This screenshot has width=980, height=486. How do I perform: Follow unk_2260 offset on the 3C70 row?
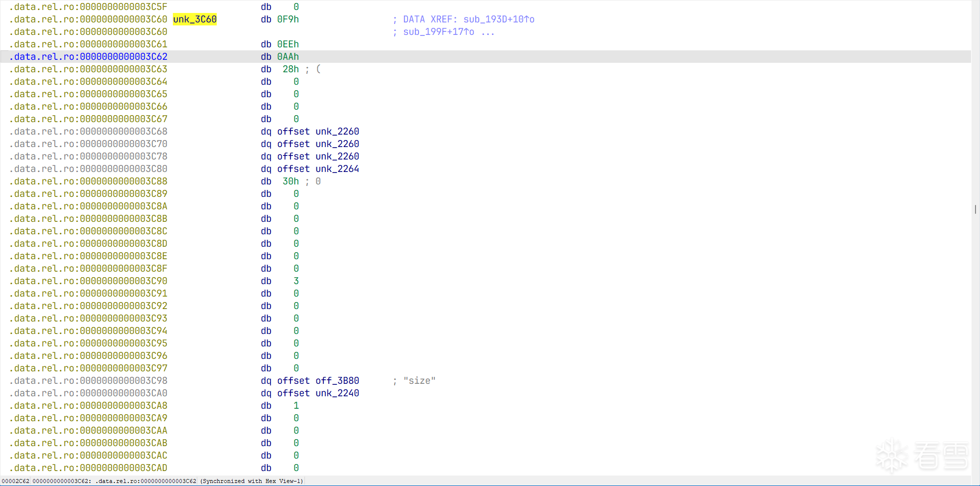[337, 144]
